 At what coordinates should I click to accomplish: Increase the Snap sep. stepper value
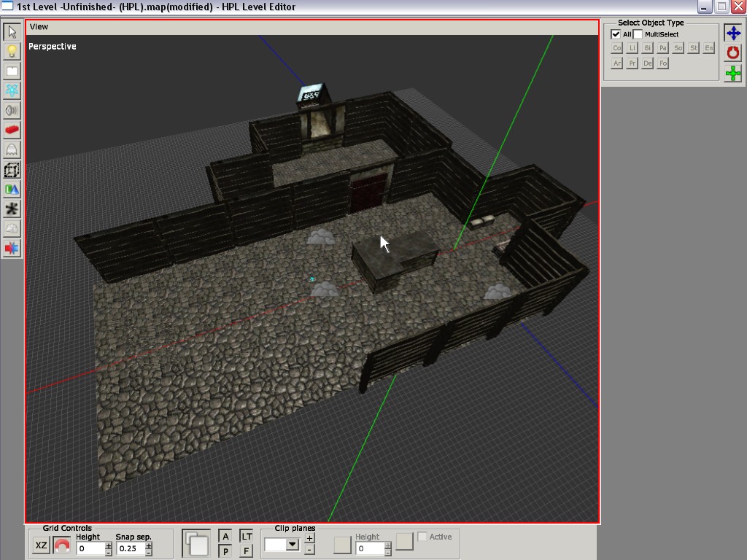[x=149, y=545]
